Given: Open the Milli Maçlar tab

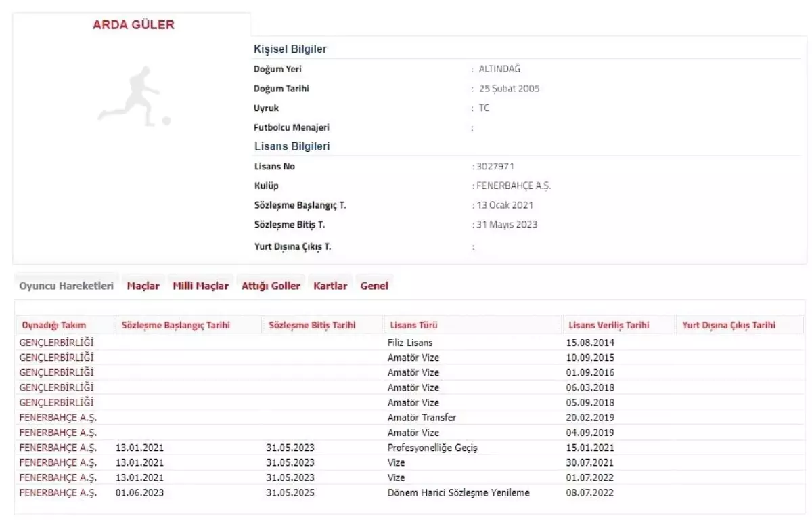Looking at the screenshot, I should pos(200,286).
